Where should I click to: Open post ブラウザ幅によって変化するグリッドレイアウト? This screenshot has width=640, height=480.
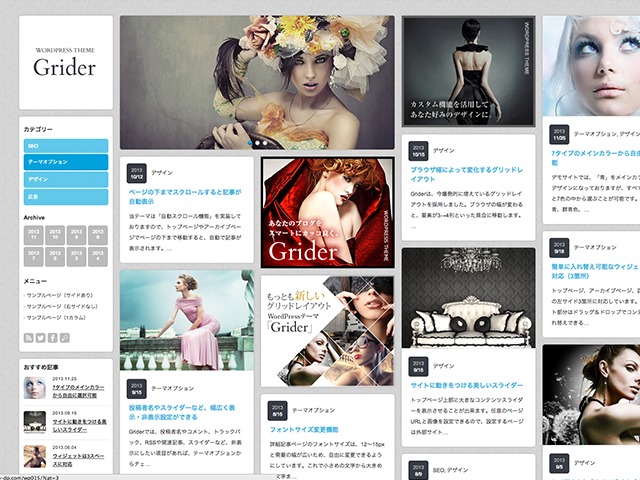pyautogui.click(x=467, y=174)
